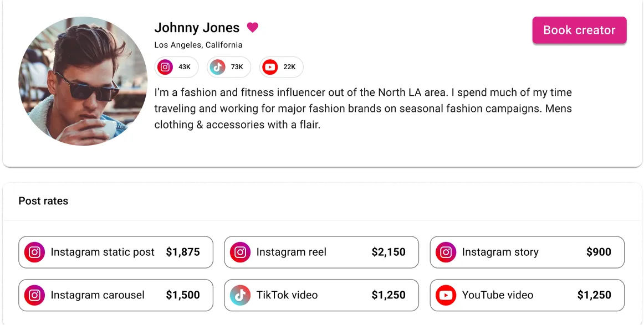Click Instagram icon in the story rate

[446, 252]
